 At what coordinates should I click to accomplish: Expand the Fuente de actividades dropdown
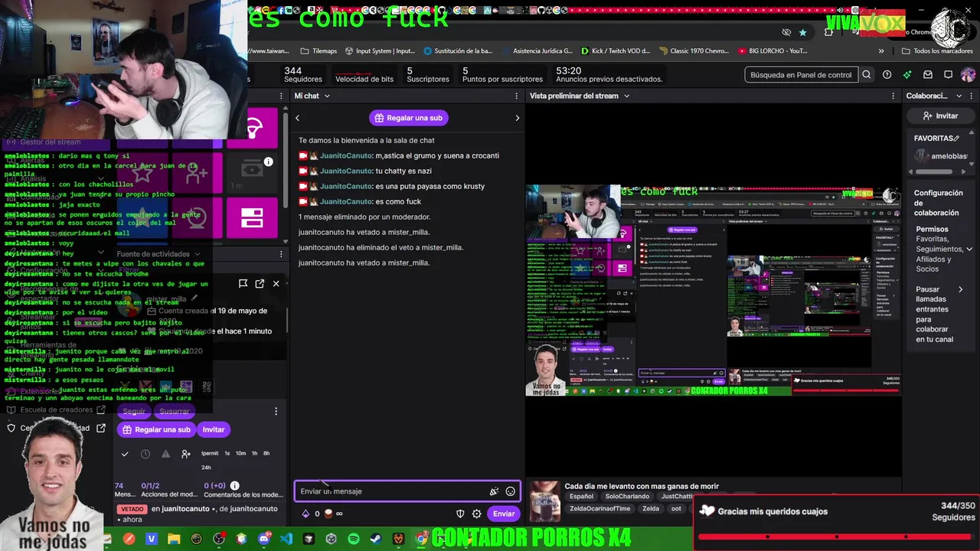[198, 254]
